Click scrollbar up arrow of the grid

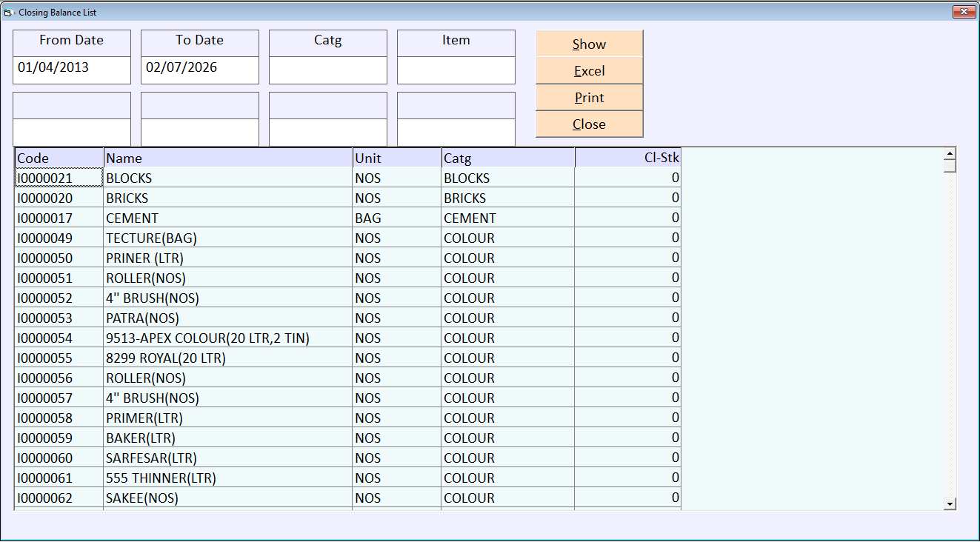point(950,153)
